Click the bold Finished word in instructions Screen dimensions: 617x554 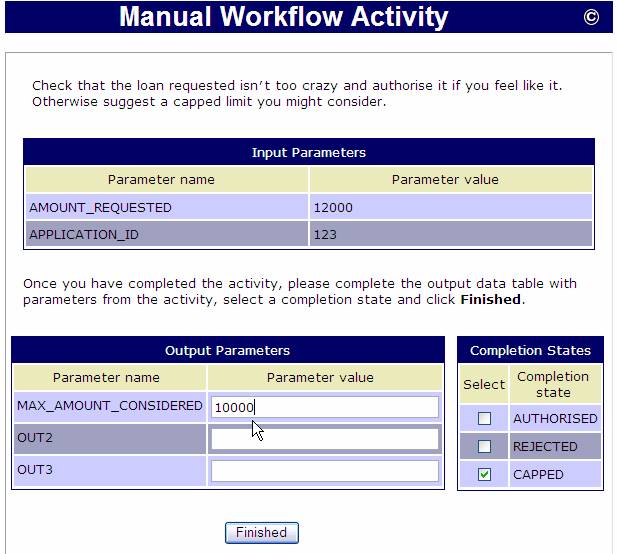coord(490,299)
